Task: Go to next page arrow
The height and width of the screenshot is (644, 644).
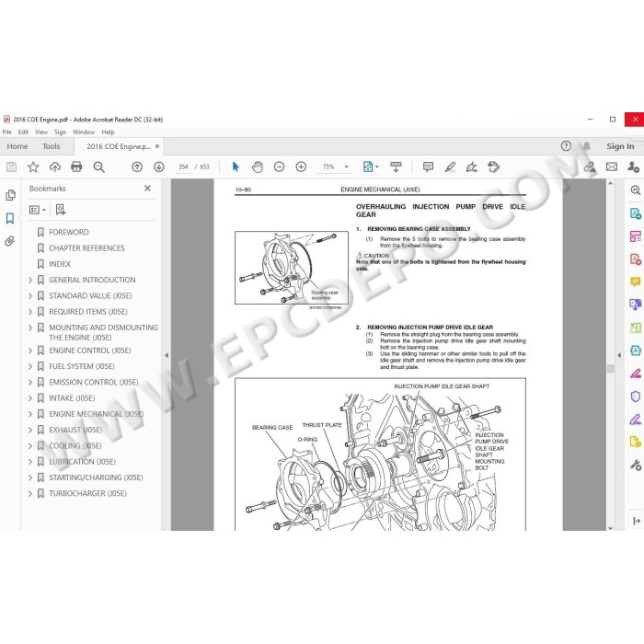Action: 159,167
